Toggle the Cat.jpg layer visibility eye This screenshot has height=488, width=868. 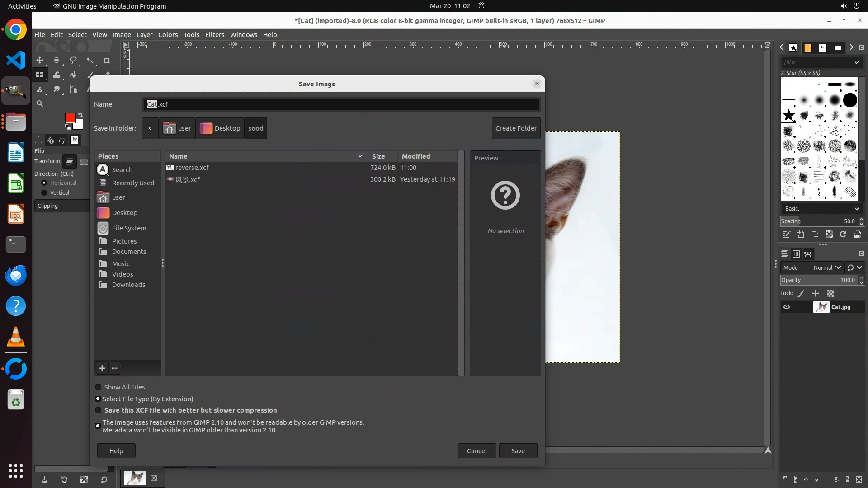787,307
